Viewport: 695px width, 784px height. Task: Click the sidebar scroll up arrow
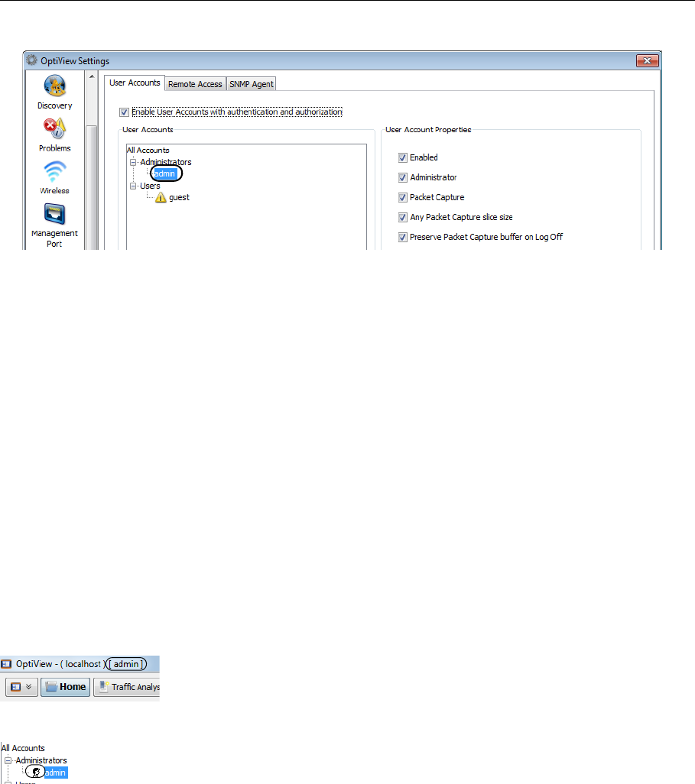tap(92, 76)
